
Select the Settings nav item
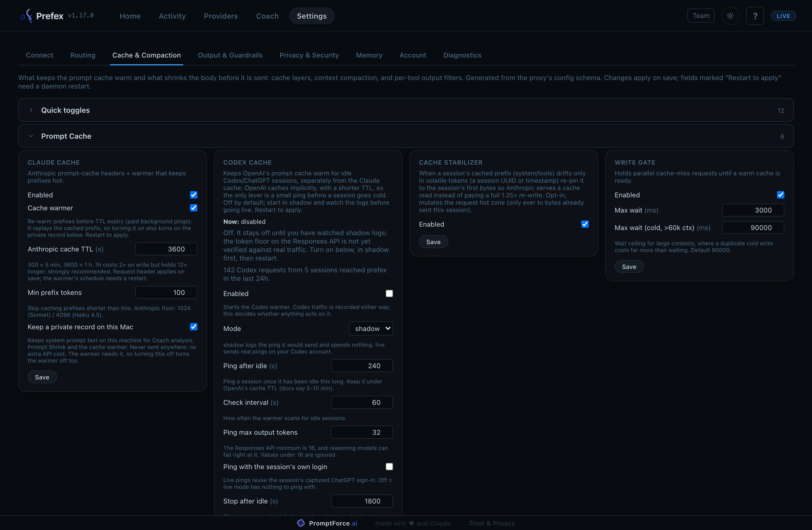(312, 16)
